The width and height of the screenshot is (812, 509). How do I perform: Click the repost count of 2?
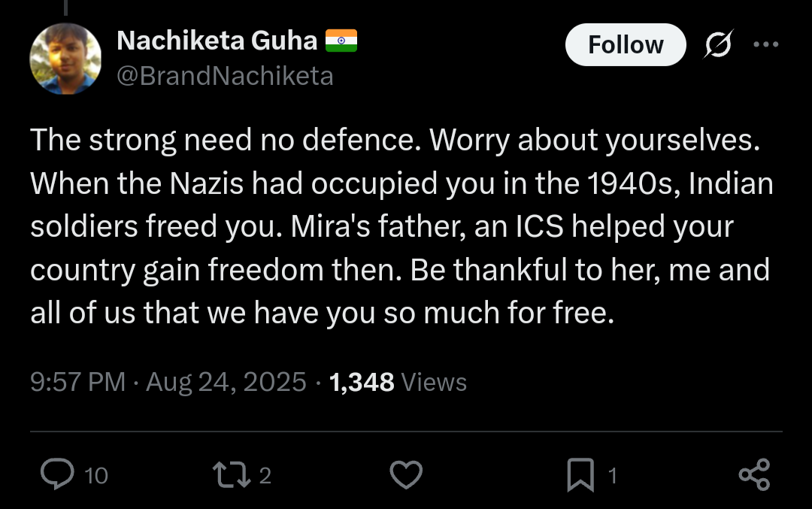tap(265, 475)
